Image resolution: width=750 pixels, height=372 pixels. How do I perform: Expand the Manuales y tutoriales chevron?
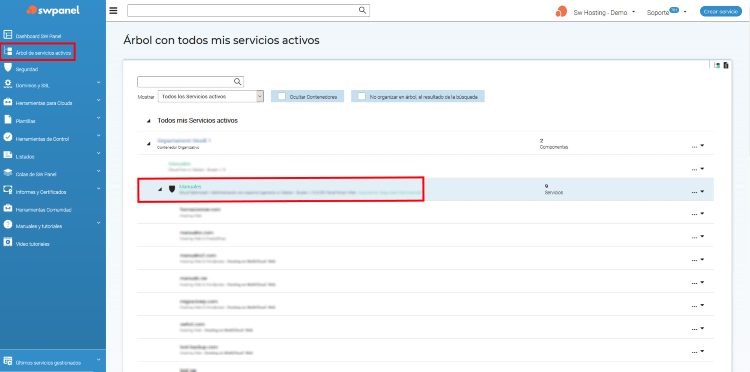(99, 223)
